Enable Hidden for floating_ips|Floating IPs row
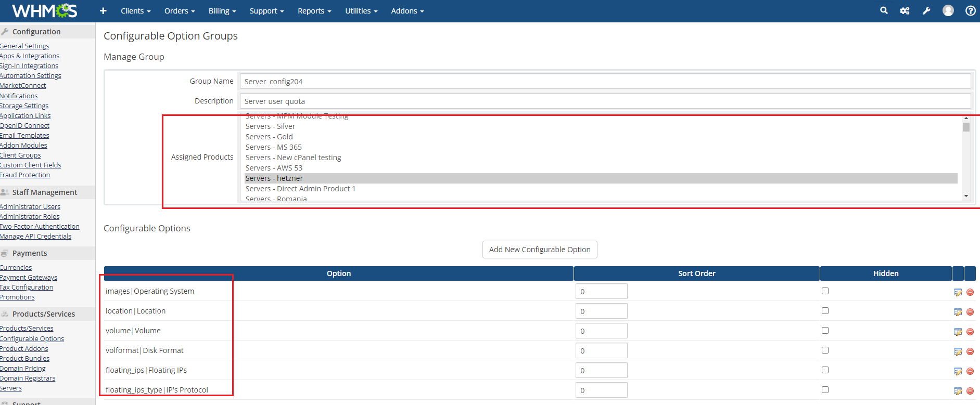980x405 pixels. tap(825, 370)
